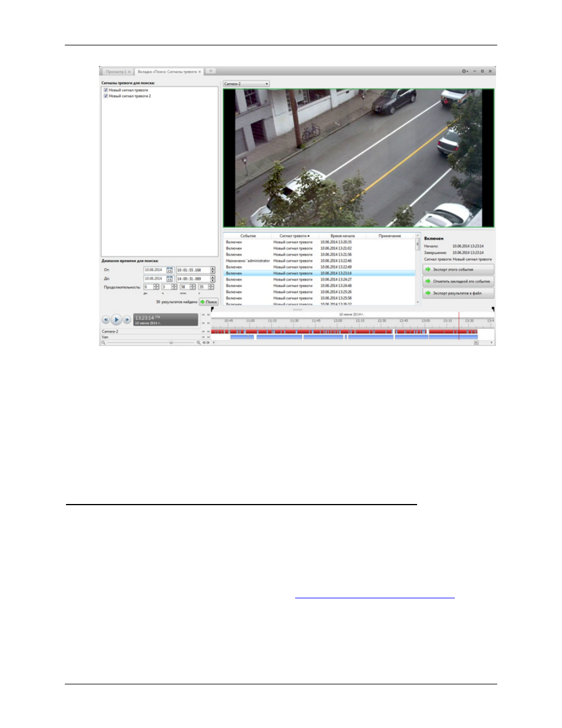This screenshot has height=728, width=562.
Task: Select event row at 13:20:35
Action: (x=319, y=242)
